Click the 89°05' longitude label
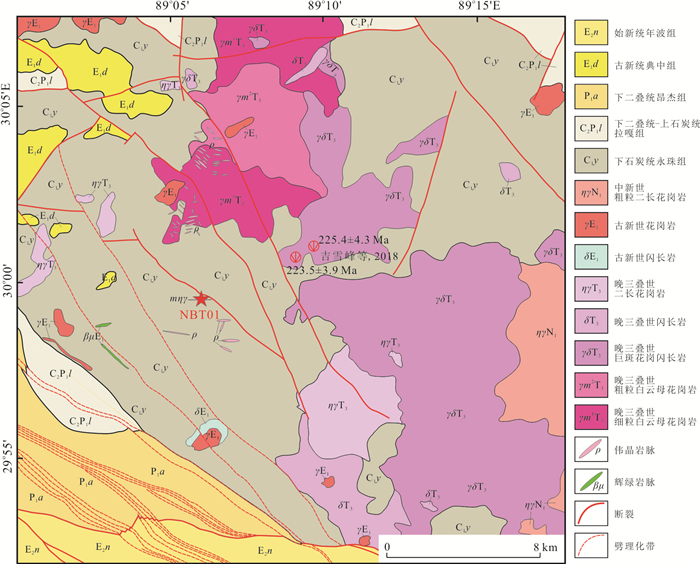The height and width of the screenshot is (564, 700). coord(172,6)
